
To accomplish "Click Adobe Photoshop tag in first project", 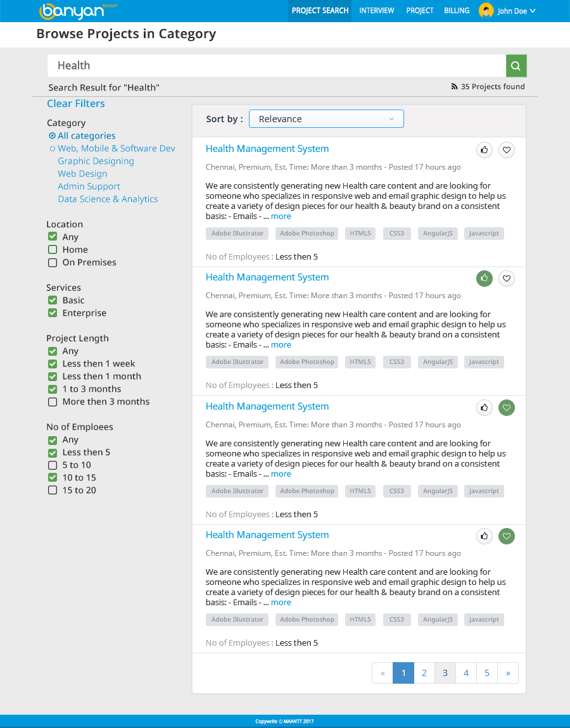I will [x=307, y=234].
